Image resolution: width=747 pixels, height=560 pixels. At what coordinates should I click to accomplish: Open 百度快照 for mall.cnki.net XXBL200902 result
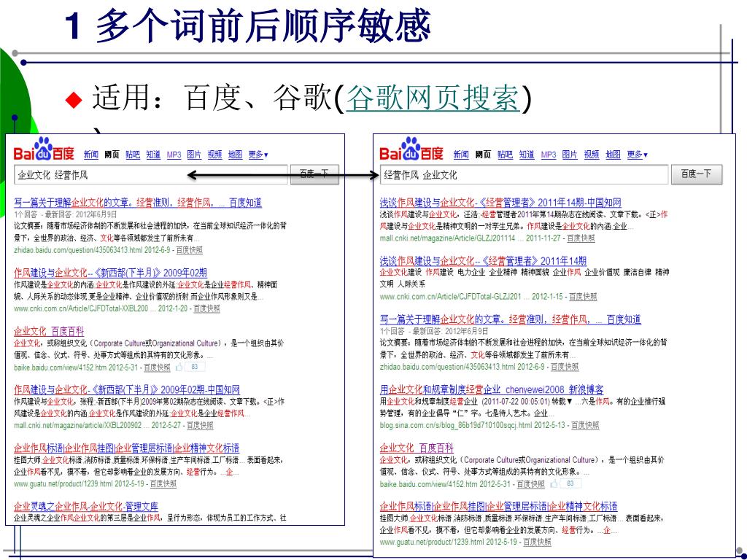click(200, 425)
